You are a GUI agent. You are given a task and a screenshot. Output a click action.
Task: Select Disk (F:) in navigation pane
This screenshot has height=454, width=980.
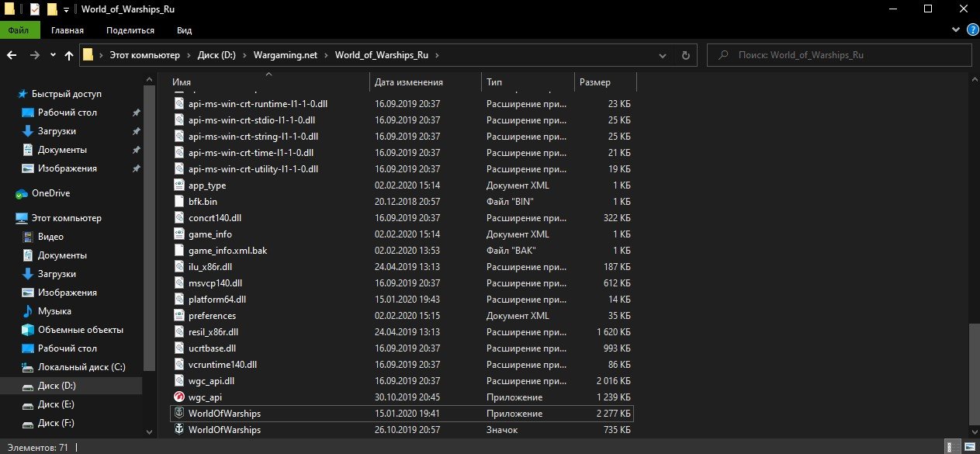tap(57, 423)
